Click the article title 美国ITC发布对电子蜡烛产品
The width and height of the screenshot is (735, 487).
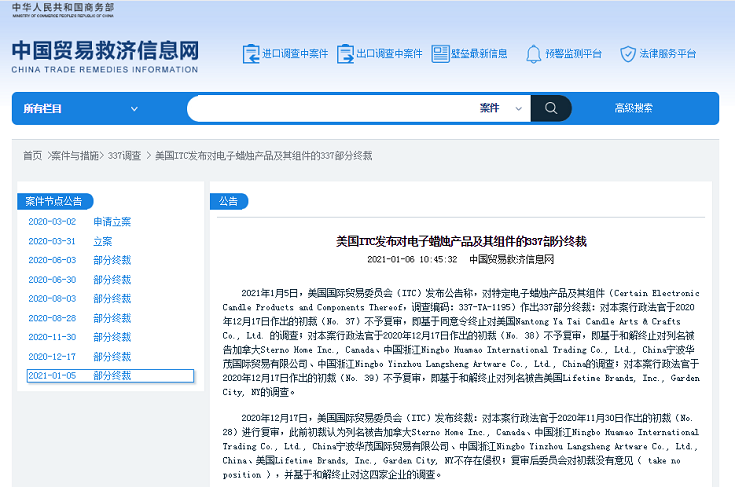(461, 241)
